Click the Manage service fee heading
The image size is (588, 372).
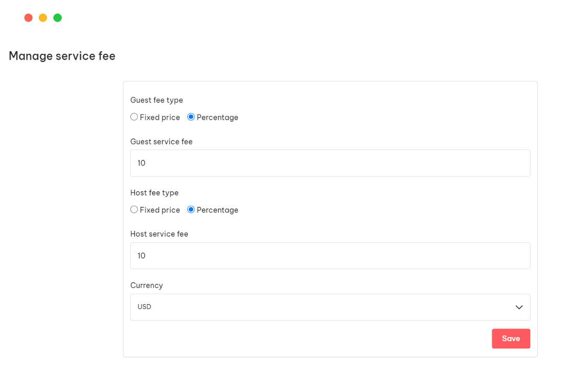[x=62, y=56]
